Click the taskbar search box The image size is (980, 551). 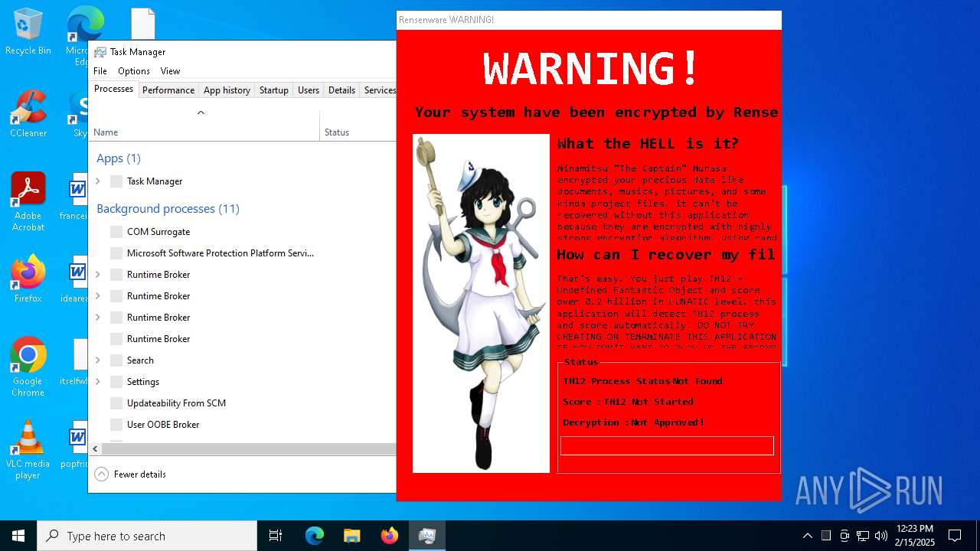pyautogui.click(x=147, y=536)
